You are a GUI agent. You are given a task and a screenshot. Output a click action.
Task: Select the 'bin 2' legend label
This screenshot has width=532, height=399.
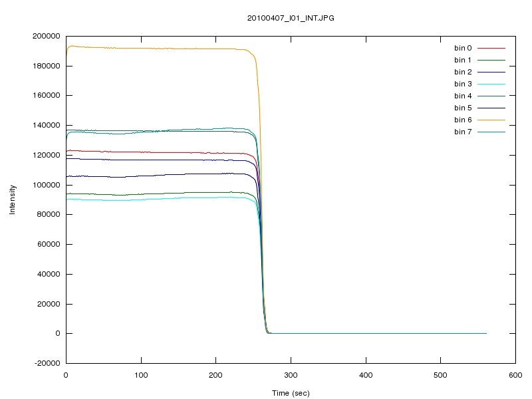463,72
